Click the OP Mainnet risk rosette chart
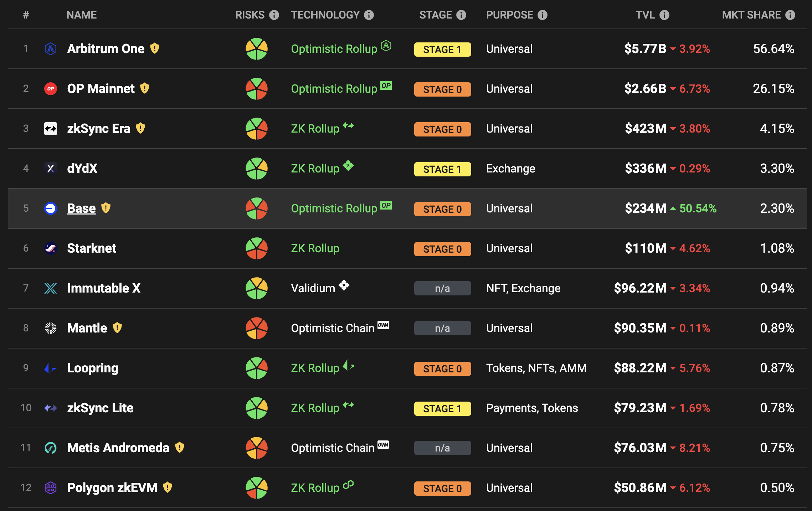The image size is (812, 511). [257, 89]
